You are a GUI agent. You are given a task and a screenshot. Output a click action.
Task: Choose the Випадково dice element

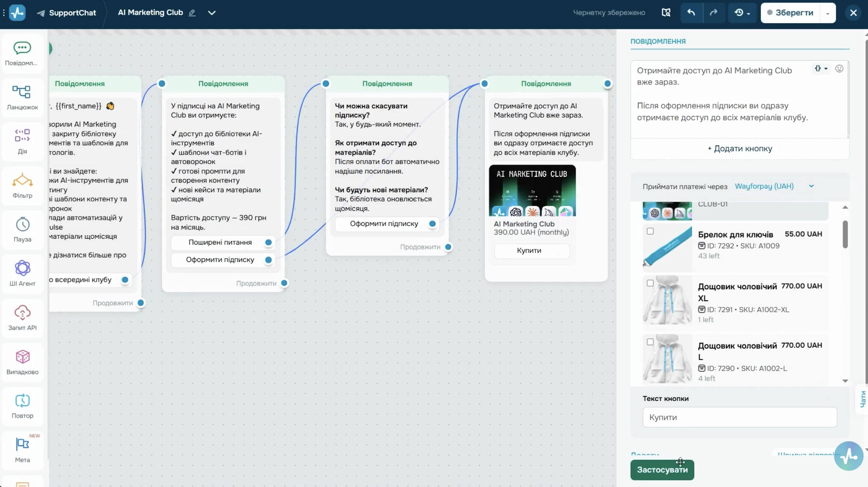click(22, 362)
